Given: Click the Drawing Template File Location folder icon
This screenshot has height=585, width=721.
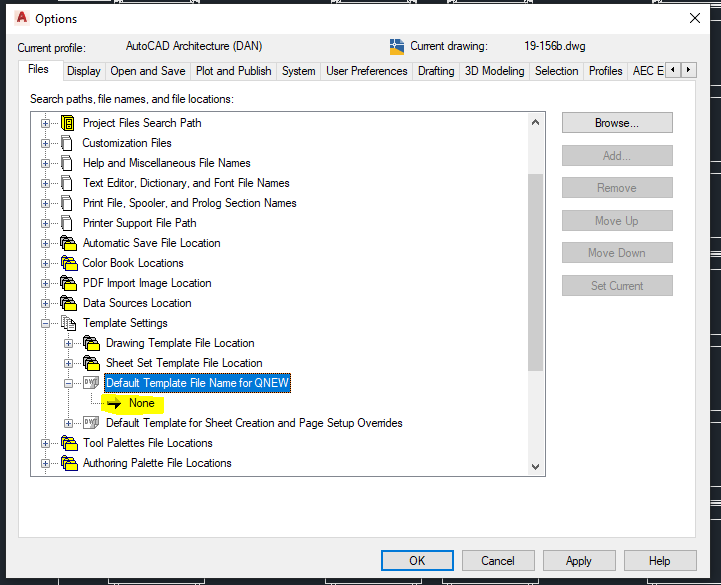Looking at the screenshot, I should click(x=92, y=343).
